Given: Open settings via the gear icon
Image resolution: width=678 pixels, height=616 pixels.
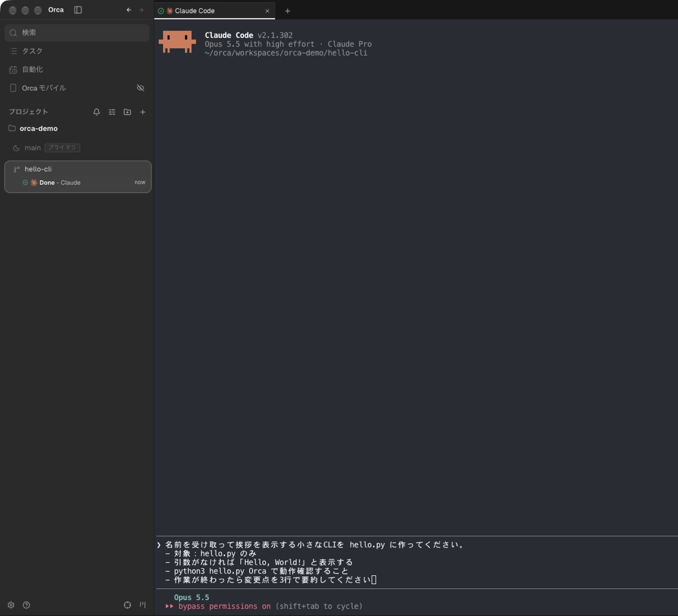Looking at the screenshot, I should coord(11,605).
